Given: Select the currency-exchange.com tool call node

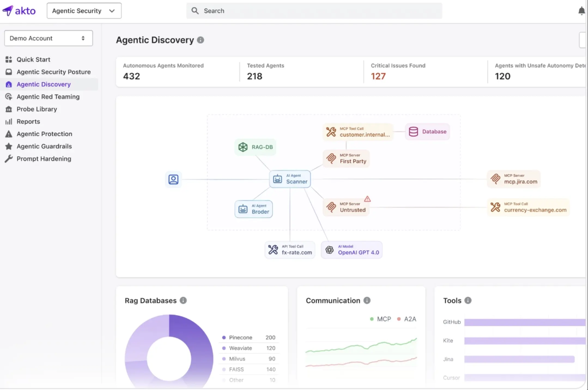Looking at the screenshot, I should [x=528, y=207].
